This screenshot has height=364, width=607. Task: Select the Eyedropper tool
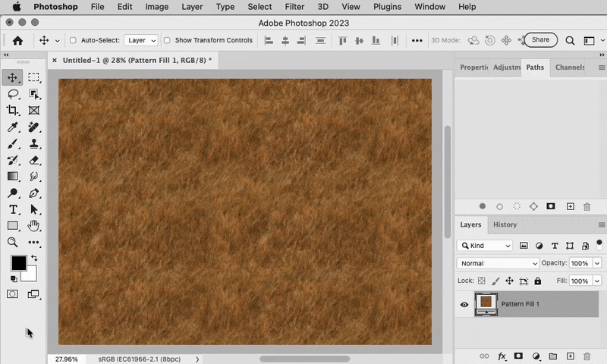(x=13, y=127)
